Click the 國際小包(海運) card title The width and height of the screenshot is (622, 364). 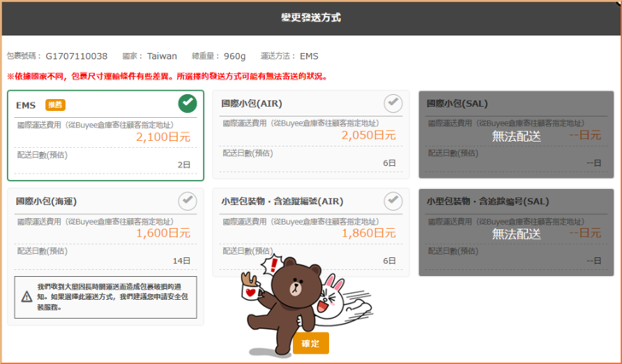(x=46, y=202)
